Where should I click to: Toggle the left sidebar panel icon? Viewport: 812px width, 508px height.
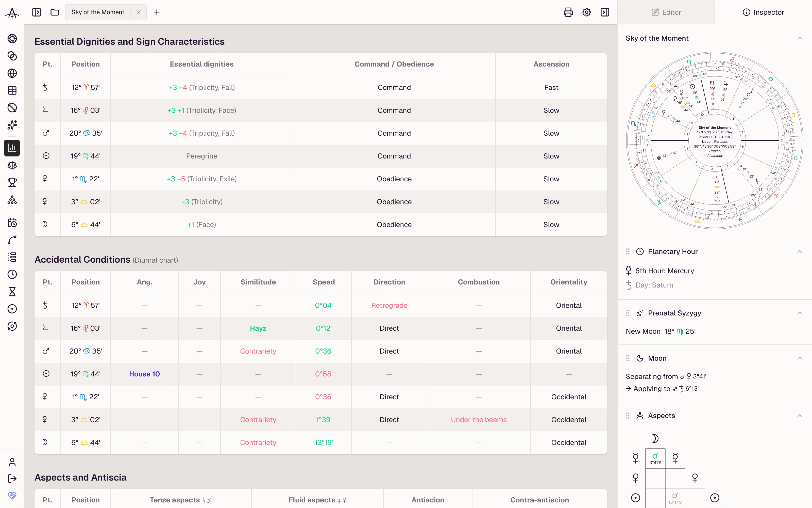37,12
